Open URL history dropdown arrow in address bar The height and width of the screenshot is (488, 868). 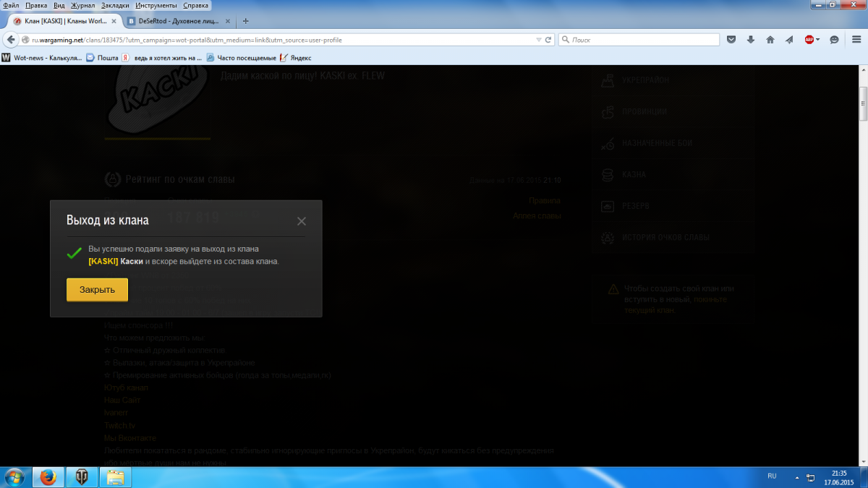539,40
